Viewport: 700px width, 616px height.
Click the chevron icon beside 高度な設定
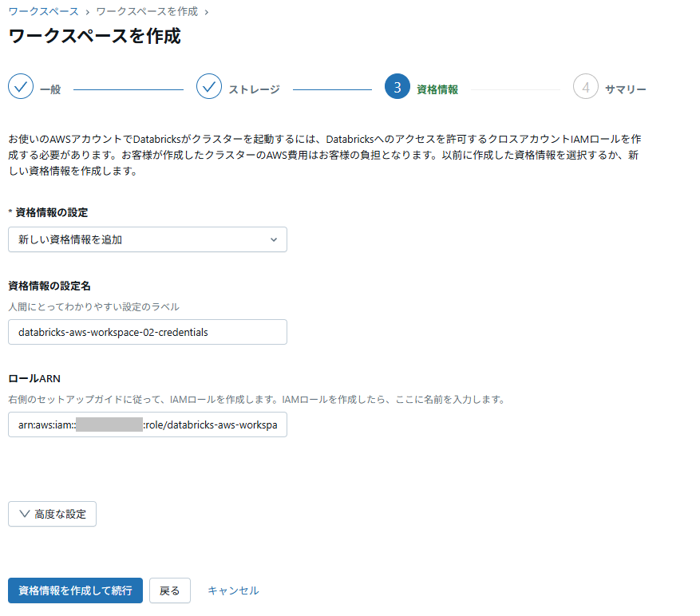point(24,515)
